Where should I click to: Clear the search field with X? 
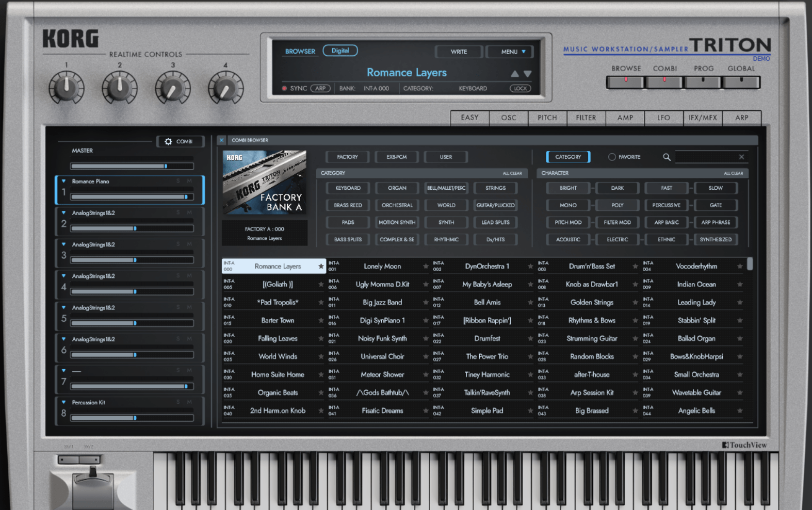click(741, 157)
